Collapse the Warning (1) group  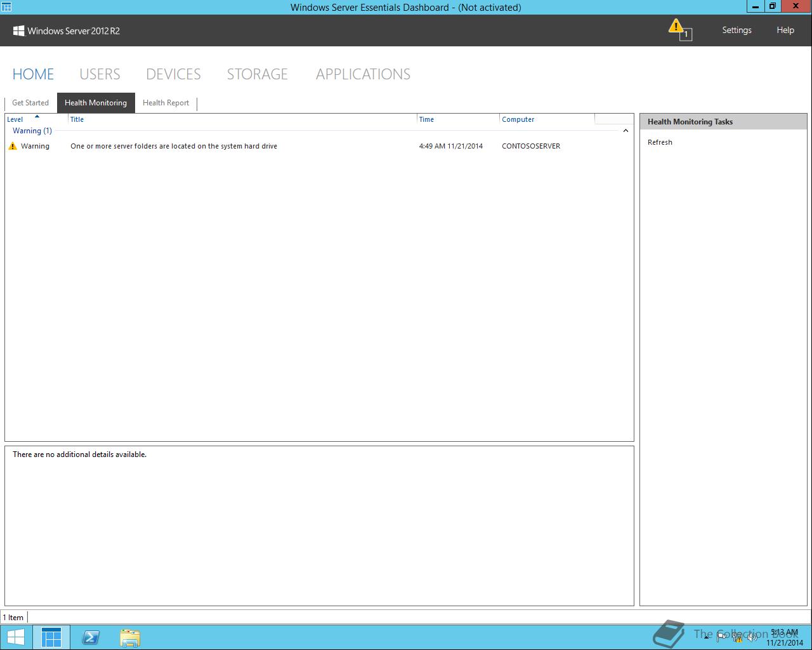(x=625, y=131)
